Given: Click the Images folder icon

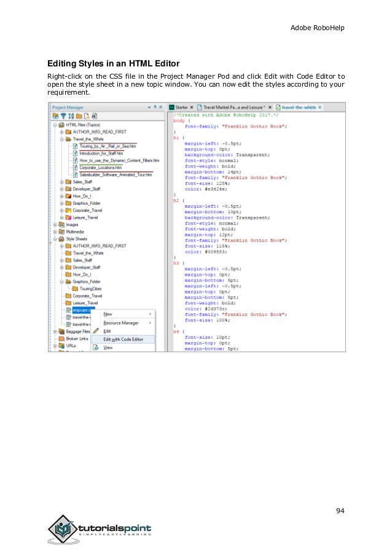Looking at the screenshot, I should tap(61, 225).
